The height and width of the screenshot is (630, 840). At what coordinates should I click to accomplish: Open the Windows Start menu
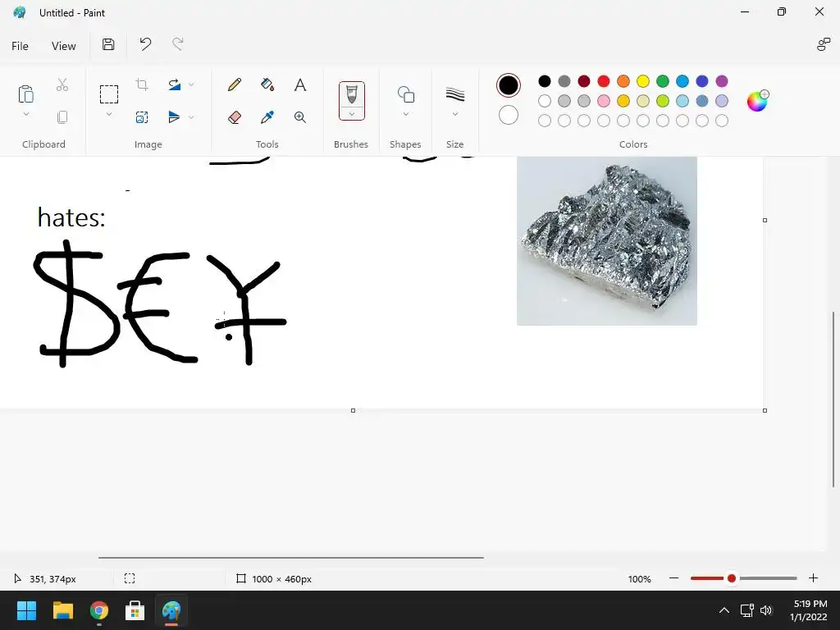pyautogui.click(x=26, y=610)
